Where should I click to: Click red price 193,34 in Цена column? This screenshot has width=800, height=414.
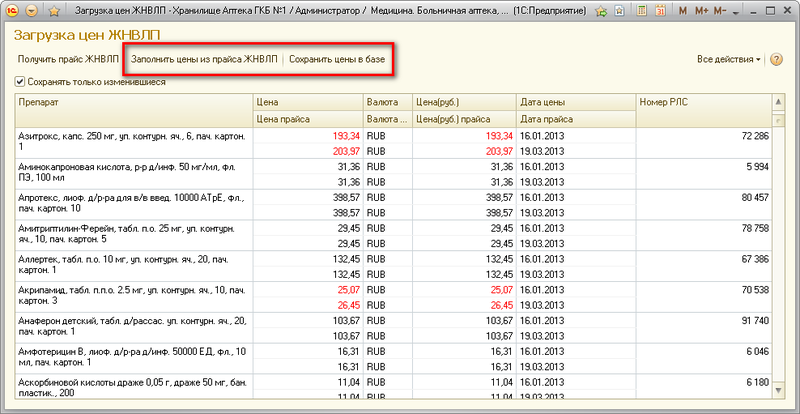click(347, 136)
